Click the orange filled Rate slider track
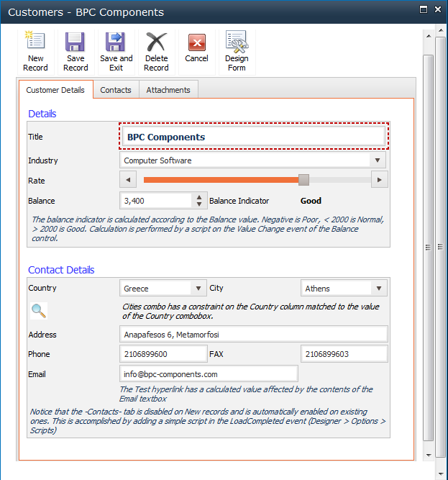Screen dimensions: 448x480 (x=221, y=180)
